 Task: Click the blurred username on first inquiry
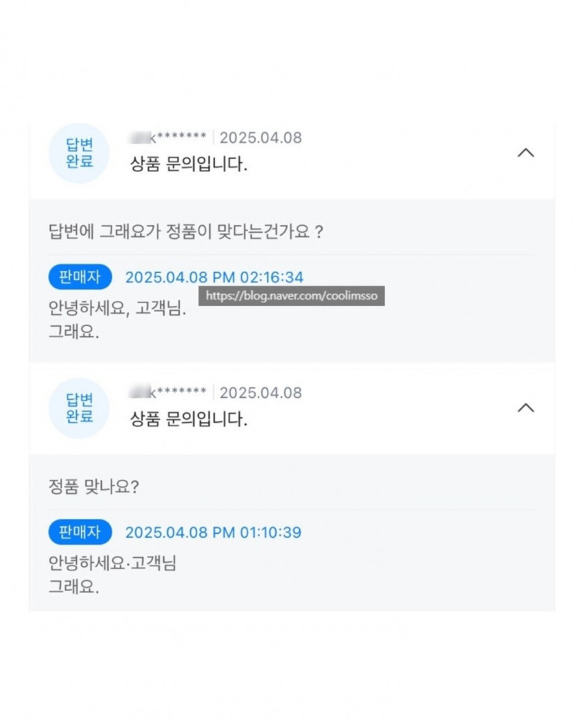pos(168,137)
